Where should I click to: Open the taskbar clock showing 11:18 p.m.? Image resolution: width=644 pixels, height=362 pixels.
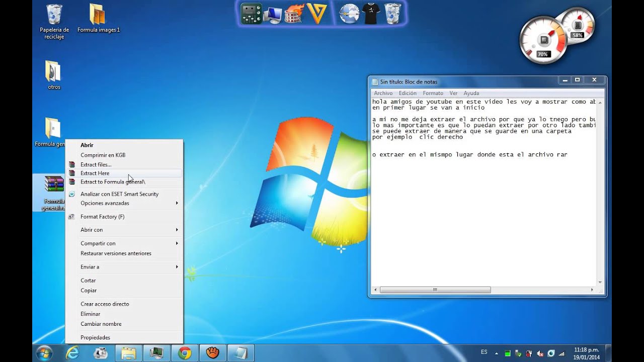(x=587, y=353)
